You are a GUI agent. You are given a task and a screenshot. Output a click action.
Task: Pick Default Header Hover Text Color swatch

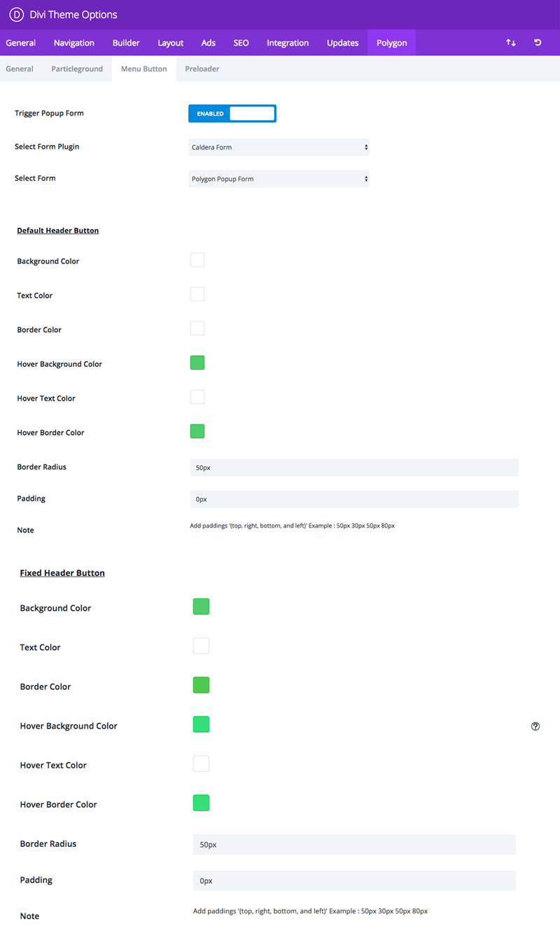point(197,397)
